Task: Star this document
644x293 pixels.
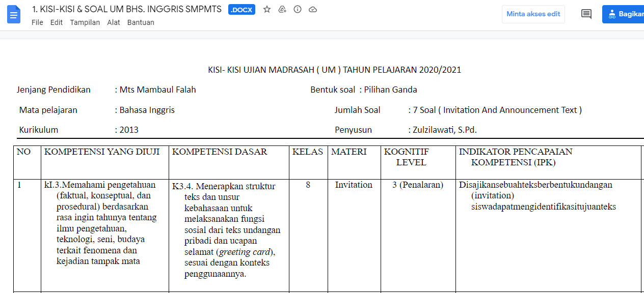Action: pos(267,9)
